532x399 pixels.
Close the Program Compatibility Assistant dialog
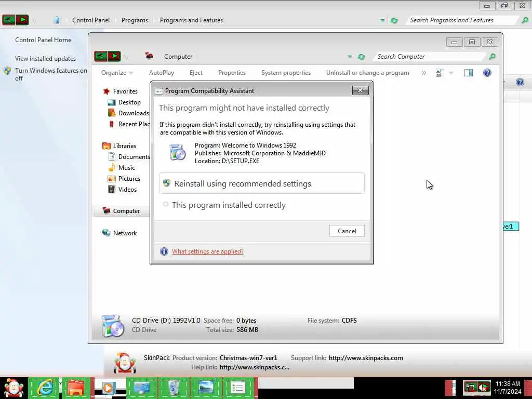(x=361, y=90)
